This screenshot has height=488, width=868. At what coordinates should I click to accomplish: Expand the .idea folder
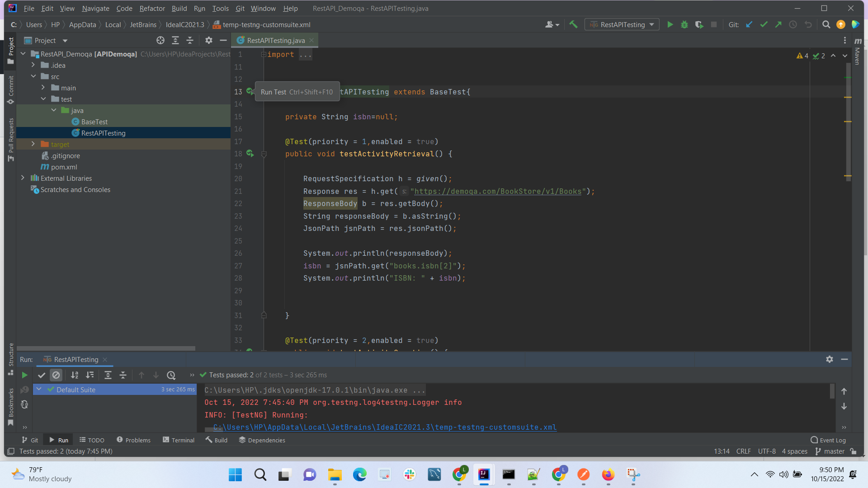coord(33,66)
